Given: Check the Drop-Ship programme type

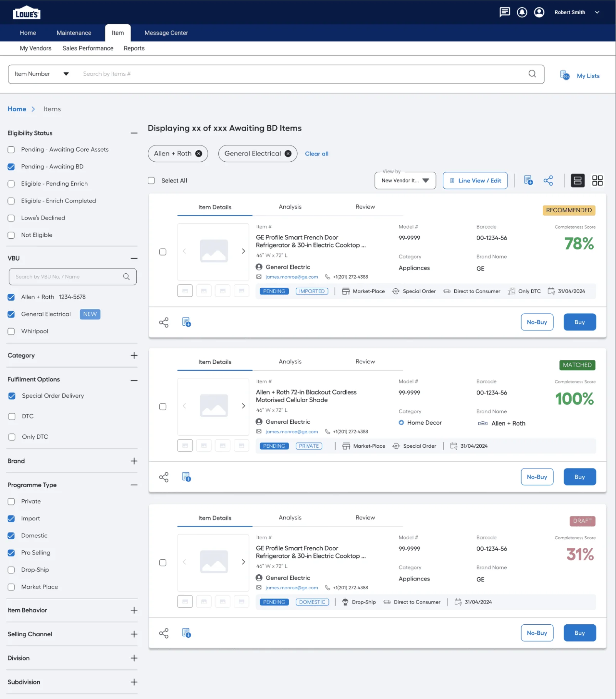Looking at the screenshot, I should click(11, 570).
